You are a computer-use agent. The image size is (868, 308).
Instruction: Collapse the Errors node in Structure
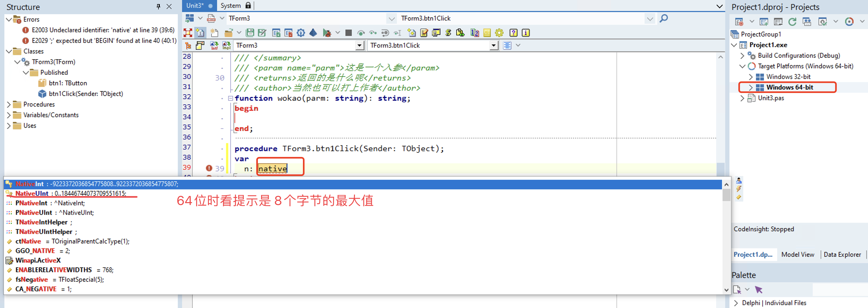click(9, 19)
